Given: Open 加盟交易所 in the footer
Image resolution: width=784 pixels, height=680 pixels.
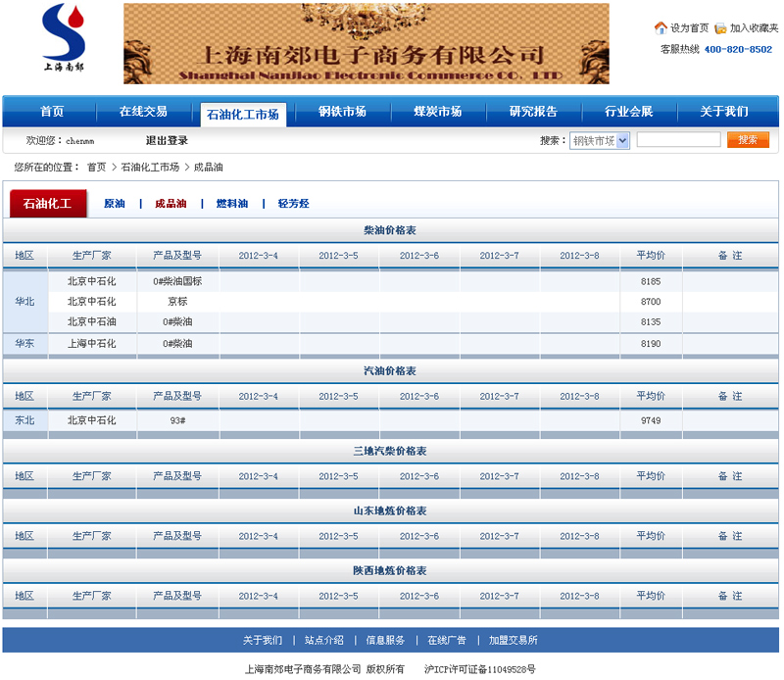Looking at the screenshot, I should pos(513,640).
